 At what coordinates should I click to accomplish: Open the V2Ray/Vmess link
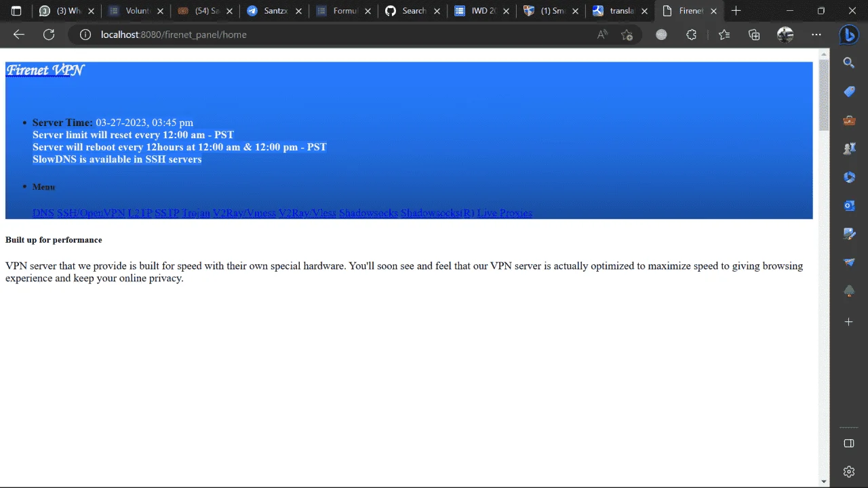244,213
